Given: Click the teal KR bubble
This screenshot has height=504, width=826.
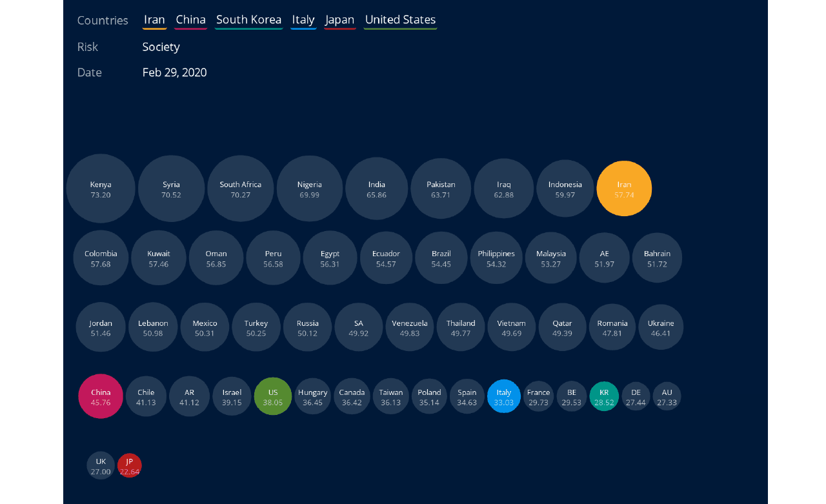Looking at the screenshot, I should [604, 396].
